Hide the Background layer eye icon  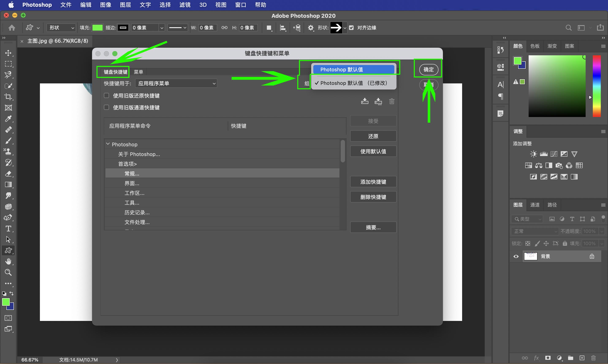pyautogui.click(x=516, y=256)
